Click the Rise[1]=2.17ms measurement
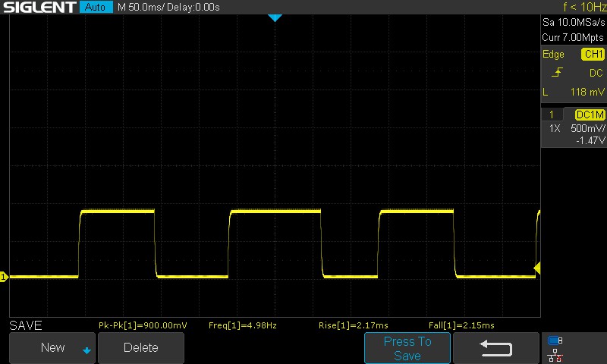The height and width of the screenshot is (364, 607). (354, 325)
